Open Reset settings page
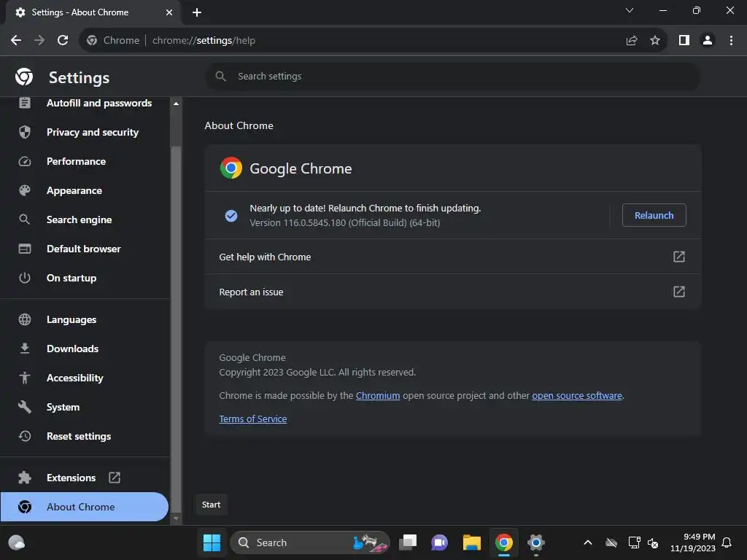Viewport: 747px width, 560px height. [85, 436]
